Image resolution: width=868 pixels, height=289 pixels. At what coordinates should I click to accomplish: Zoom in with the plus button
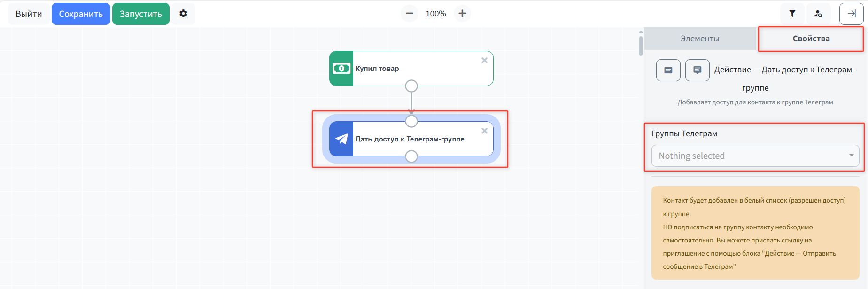point(462,14)
